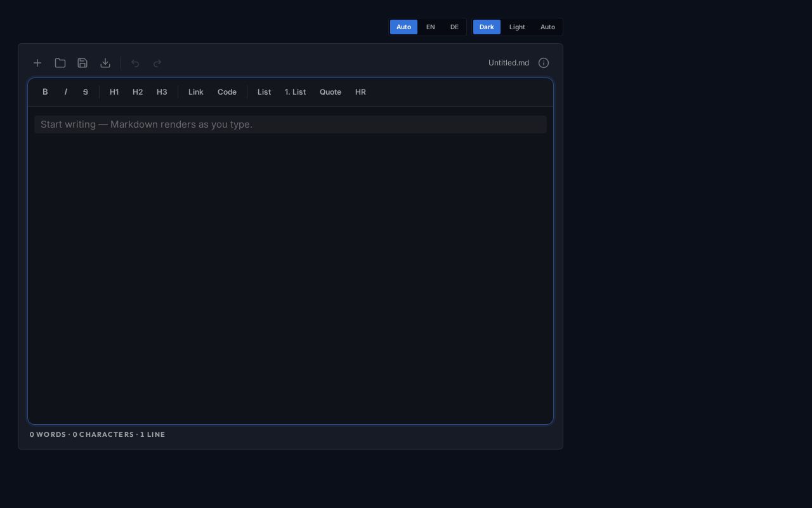
Task: Switch to the Light theme
Action: point(517,27)
